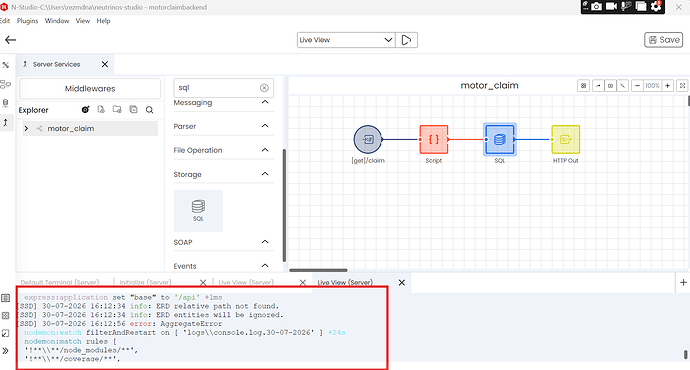Run the selected Live View mode

pos(406,40)
